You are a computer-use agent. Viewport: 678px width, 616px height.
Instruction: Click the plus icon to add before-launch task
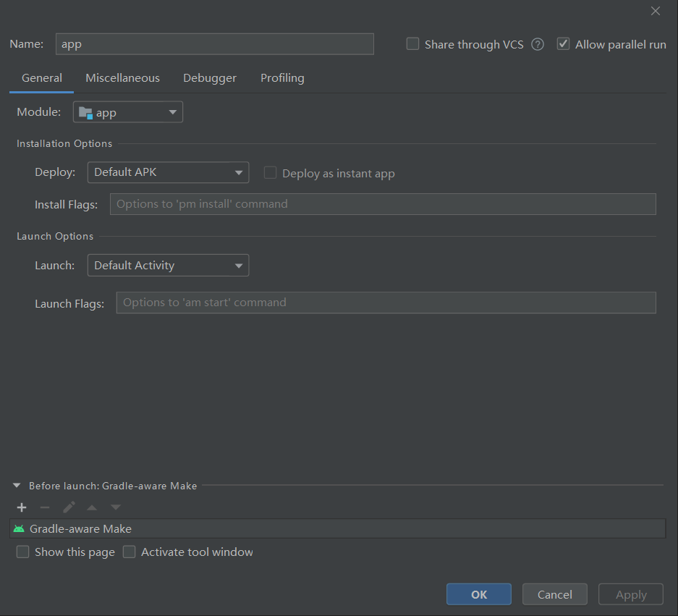[x=22, y=507]
